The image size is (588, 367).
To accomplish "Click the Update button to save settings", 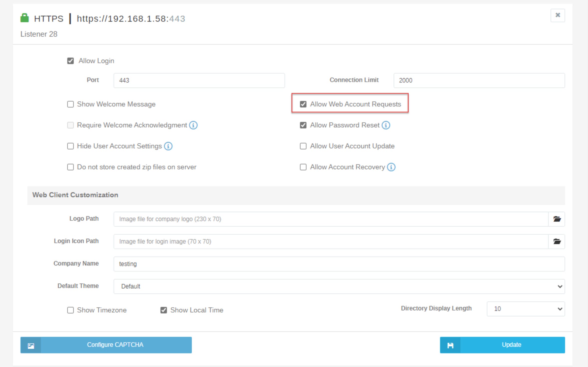I will coord(511,345).
